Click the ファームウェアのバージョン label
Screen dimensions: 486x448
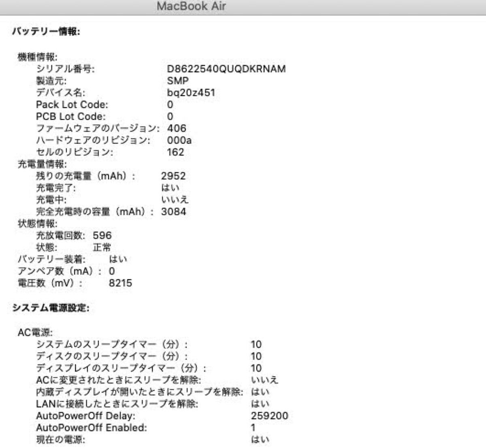98,128
